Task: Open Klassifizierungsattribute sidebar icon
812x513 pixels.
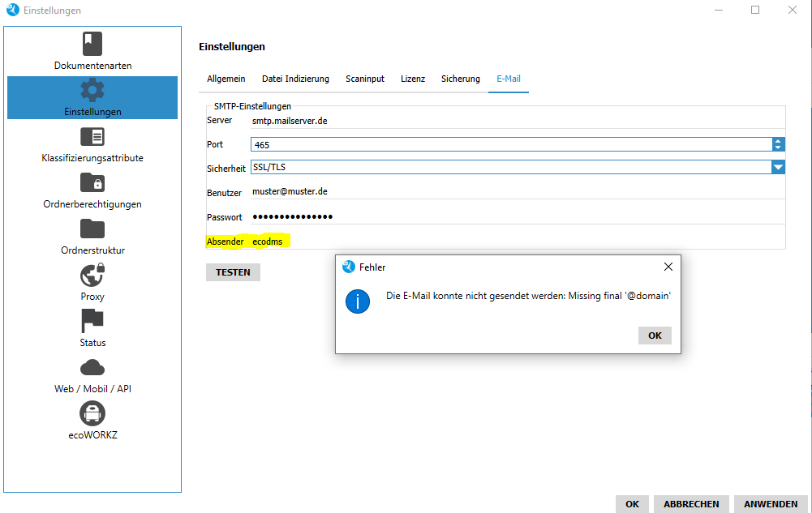Action: [92, 136]
